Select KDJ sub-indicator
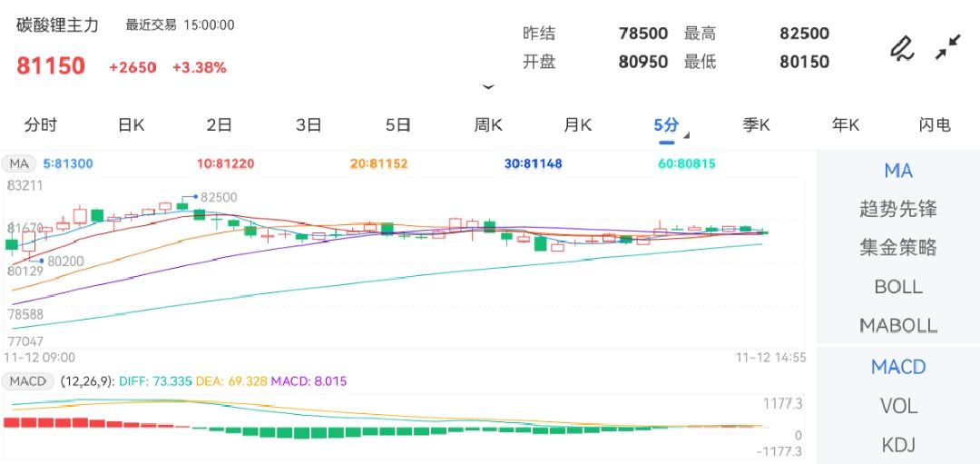 [x=898, y=445]
